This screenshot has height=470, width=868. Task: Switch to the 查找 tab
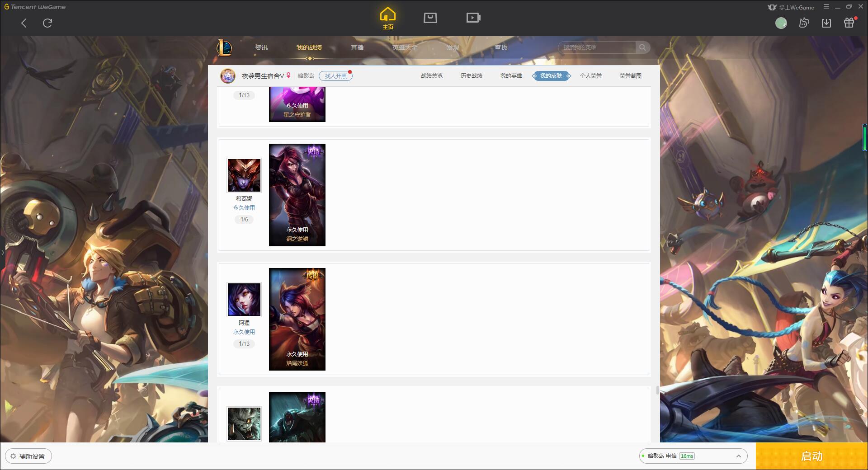pos(501,47)
